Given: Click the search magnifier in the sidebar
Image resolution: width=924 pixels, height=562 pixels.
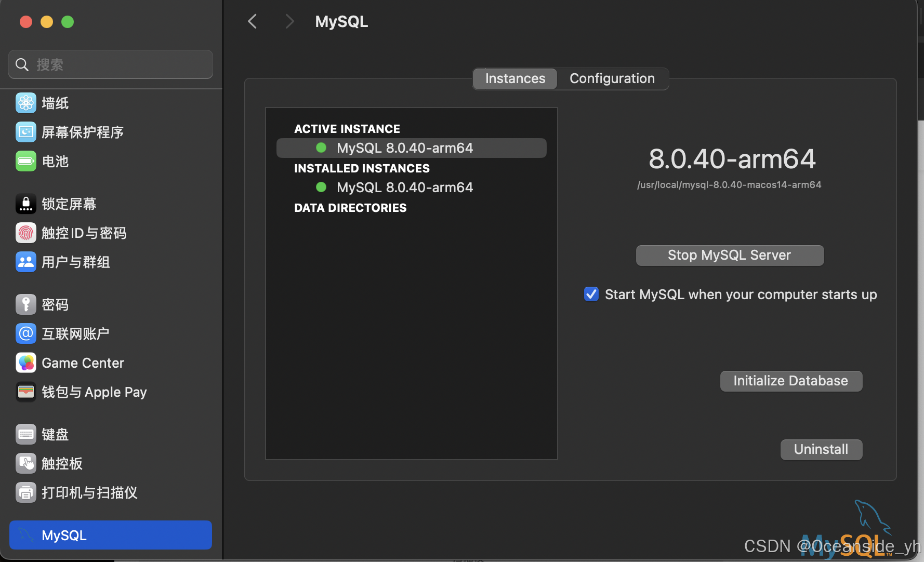Looking at the screenshot, I should click(x=22, y=64).
